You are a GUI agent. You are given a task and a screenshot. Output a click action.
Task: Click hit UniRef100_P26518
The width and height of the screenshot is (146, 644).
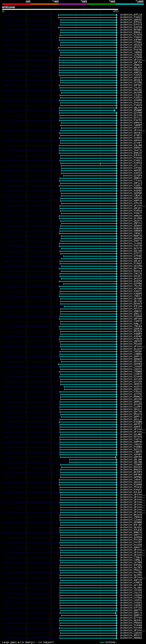point(131,163)
